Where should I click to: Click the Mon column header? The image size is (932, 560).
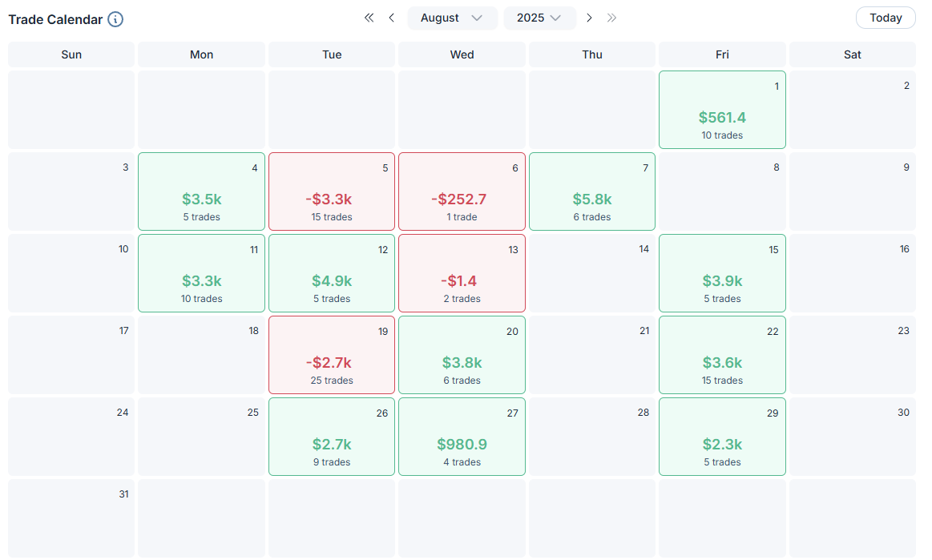201,54
